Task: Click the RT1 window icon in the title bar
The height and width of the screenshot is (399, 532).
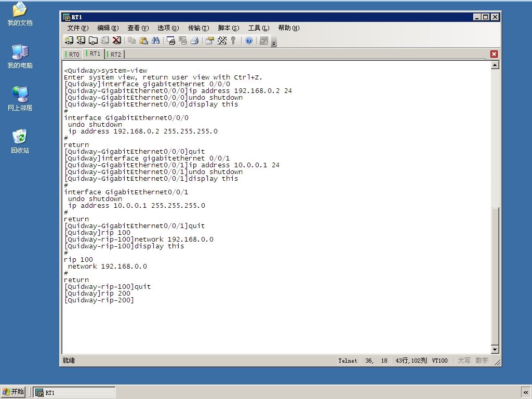Action: (x=66, y=17)
